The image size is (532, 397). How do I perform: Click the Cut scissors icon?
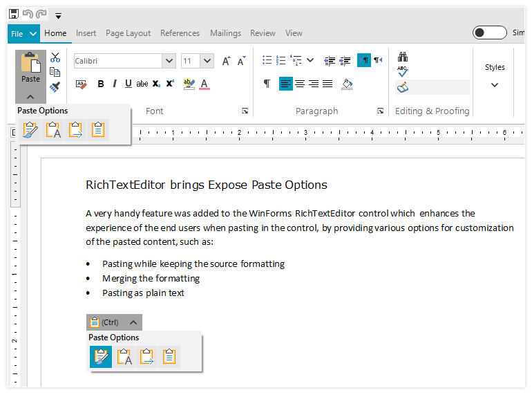point(55,57)
